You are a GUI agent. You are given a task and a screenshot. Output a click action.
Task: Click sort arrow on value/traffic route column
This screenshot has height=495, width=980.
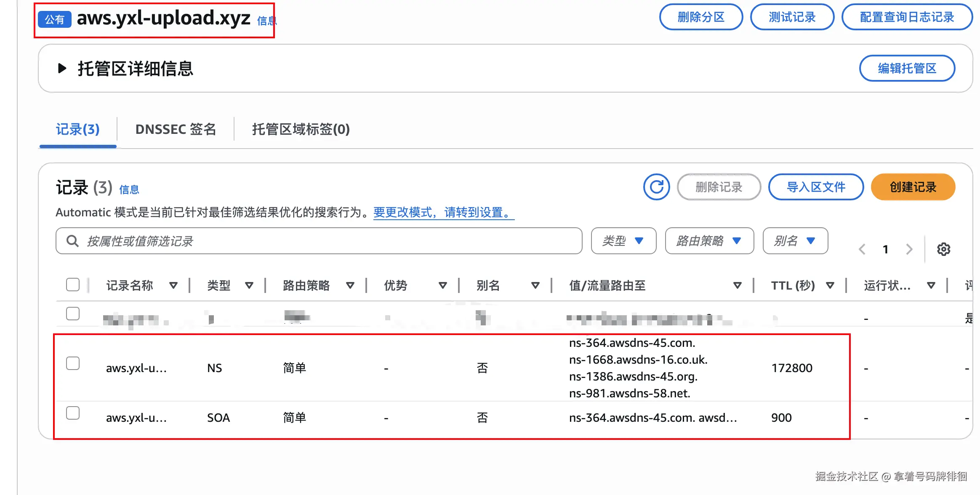(737, 286)
